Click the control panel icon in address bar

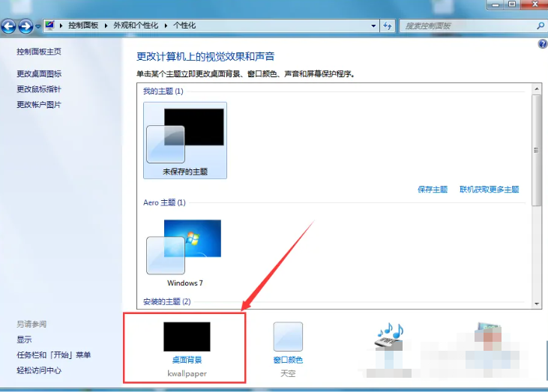[x=50, y=25]
